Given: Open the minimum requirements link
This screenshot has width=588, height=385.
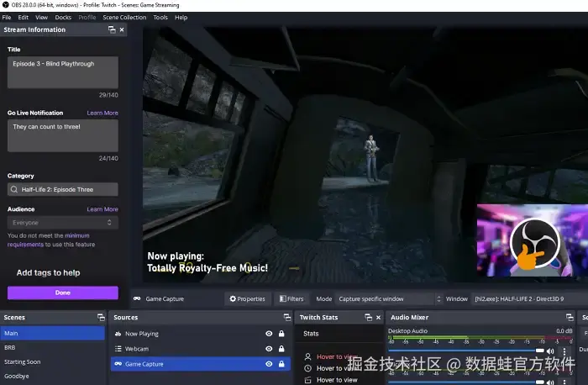Looking at the screenshot, I should 49,240.
